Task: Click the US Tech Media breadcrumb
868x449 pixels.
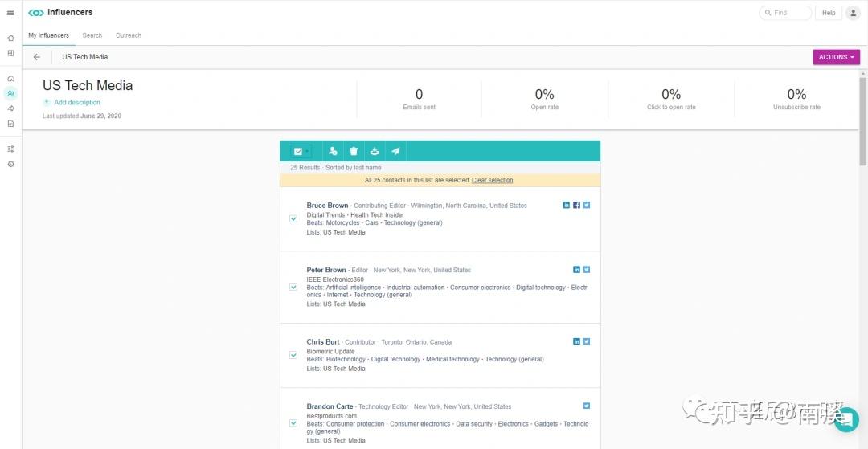Action: (x=84, y=57)
